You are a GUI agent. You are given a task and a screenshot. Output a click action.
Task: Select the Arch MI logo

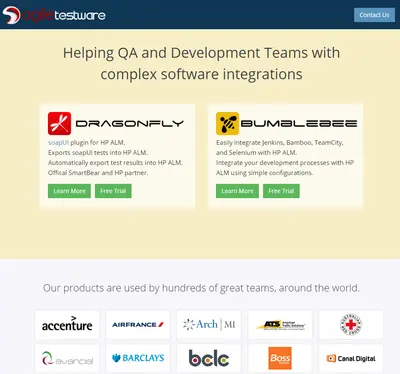coord(209,324)
